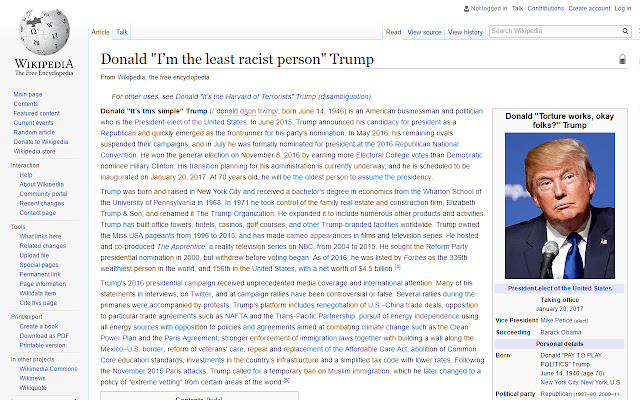Click Permanent link in Tools
This screenshot has height=400, width=640.
[x=40, y=274]
